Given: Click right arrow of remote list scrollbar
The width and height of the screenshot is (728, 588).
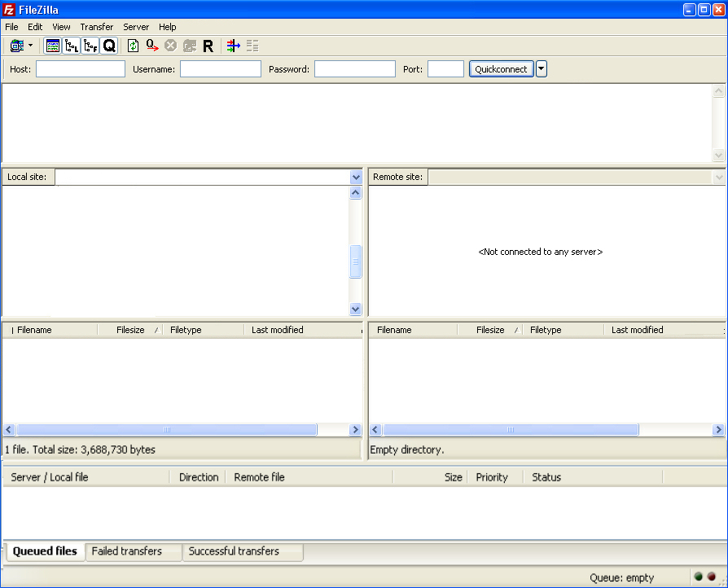Looking at the screenshot, I should [x=719, y=430].
